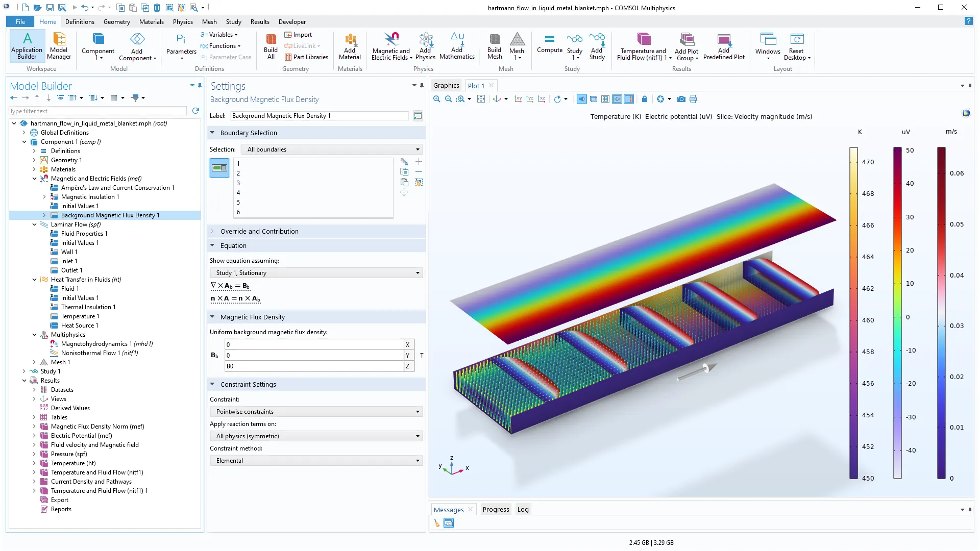980x551 pixels.
Task: Take image snapshot with camera icon
Action: click(681, 99)
